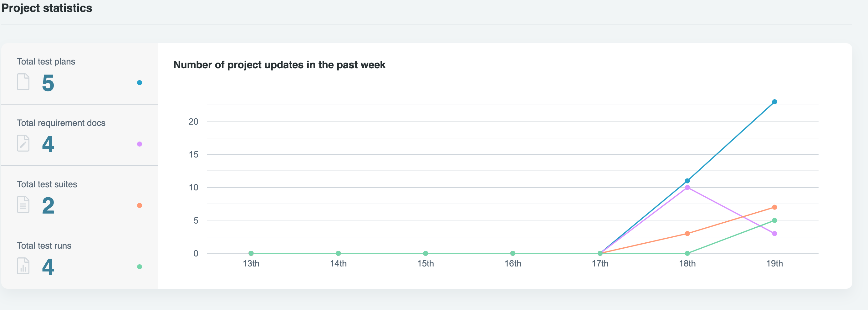
Task: Click the green legend dot for test runs
Action: tap(140, 267)
